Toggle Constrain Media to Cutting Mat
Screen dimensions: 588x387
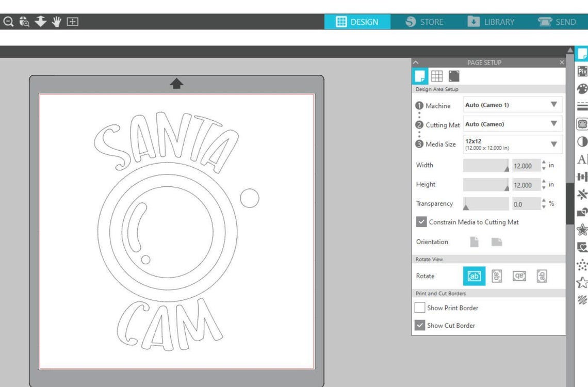tap(421, 222)
